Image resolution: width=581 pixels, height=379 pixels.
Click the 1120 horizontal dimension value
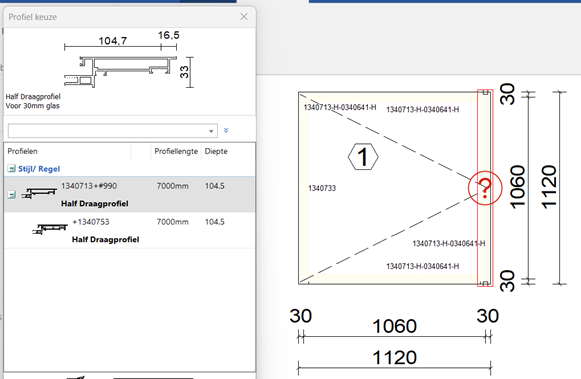click(x=394, y=358)
